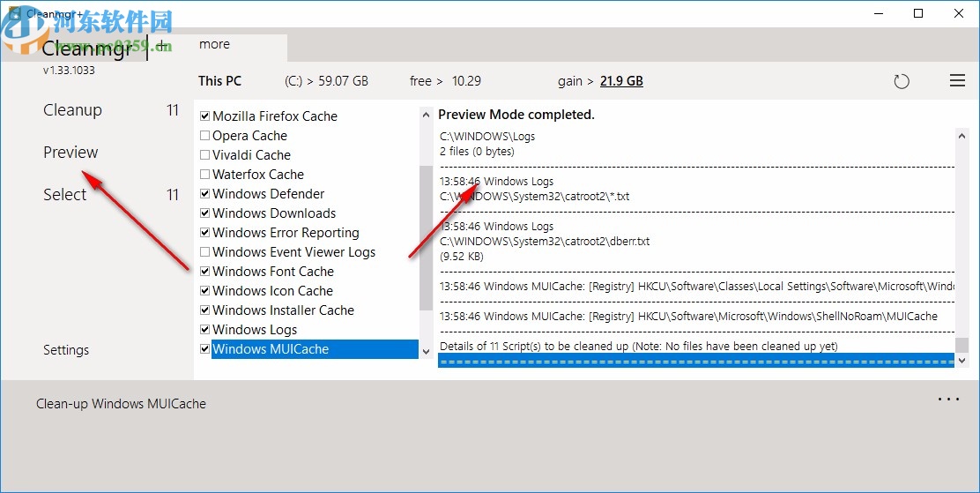The height and width of the screenshot is (493, 980).
Task: Click the catroot2\*.txt log line
Action: [x=534, y=197]
